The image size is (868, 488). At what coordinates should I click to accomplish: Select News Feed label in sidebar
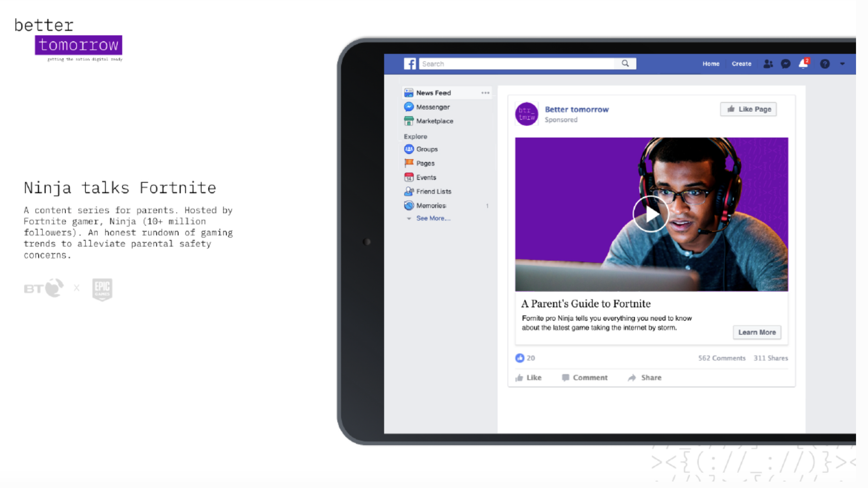point(434,93)
